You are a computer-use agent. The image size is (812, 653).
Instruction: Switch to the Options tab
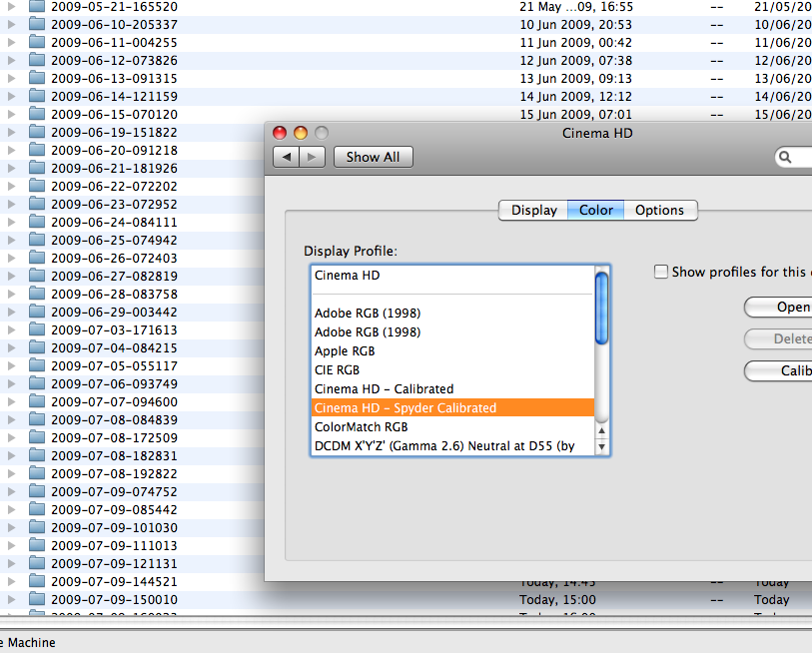pyautogui.click(x=660, y=211)
